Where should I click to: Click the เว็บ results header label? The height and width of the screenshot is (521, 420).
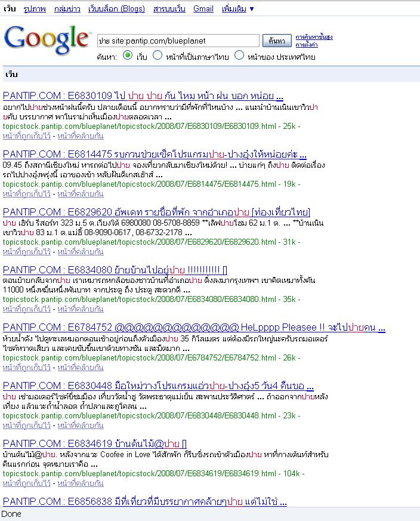pyautogui.click(x=11, y=74)
